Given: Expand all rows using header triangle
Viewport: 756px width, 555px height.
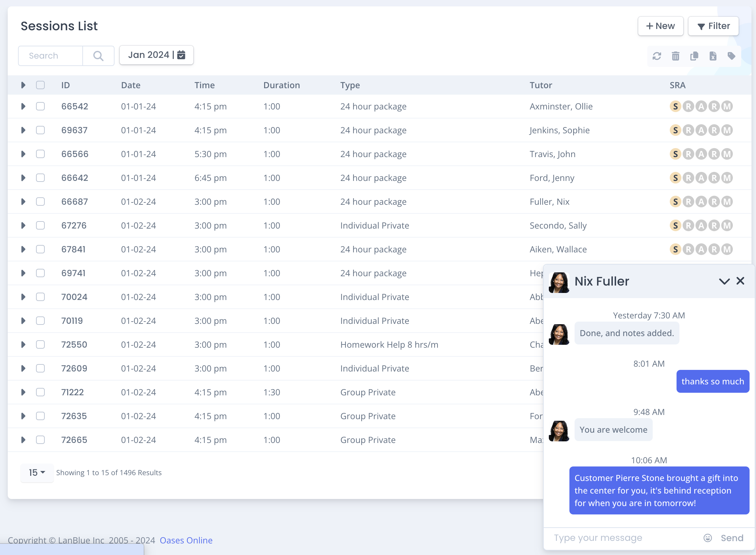Looking at the screenshot, I should tap(23, 85).
